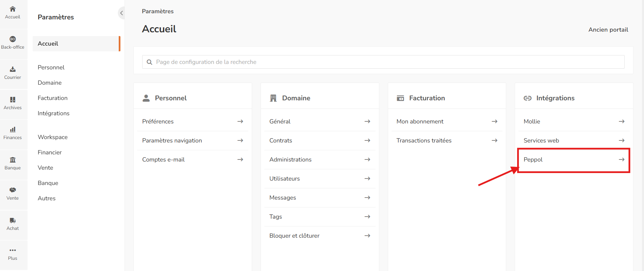Click the arrow next to Mon abonnement
The image size is (644, 271).
(494, 121)
